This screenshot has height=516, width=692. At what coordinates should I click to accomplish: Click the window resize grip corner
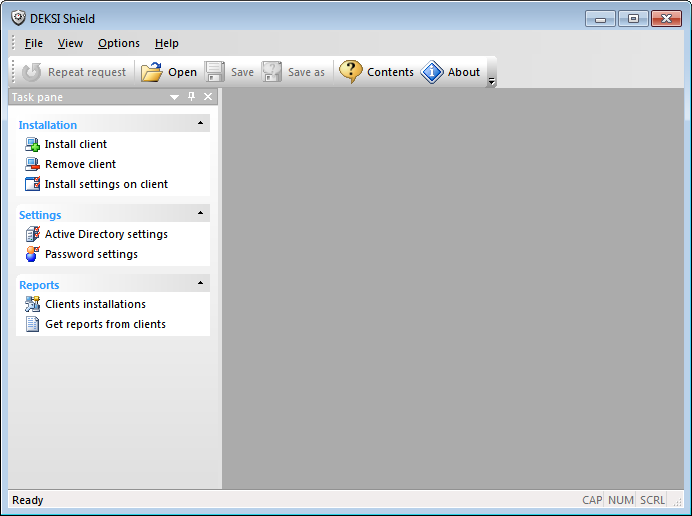678,502
